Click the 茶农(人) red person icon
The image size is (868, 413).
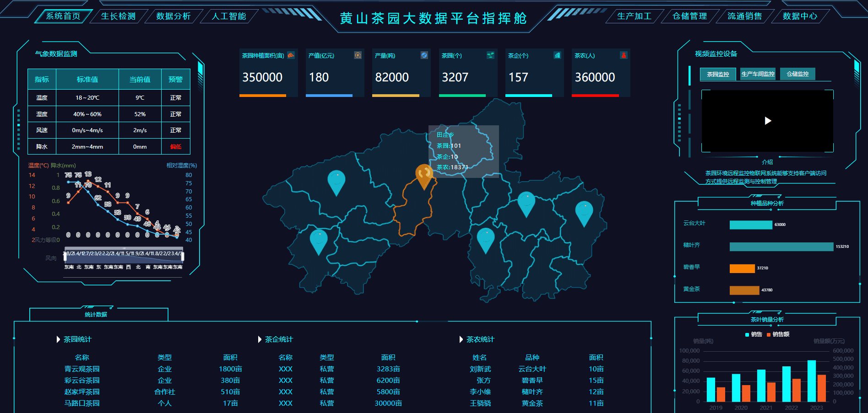point(624,55)
